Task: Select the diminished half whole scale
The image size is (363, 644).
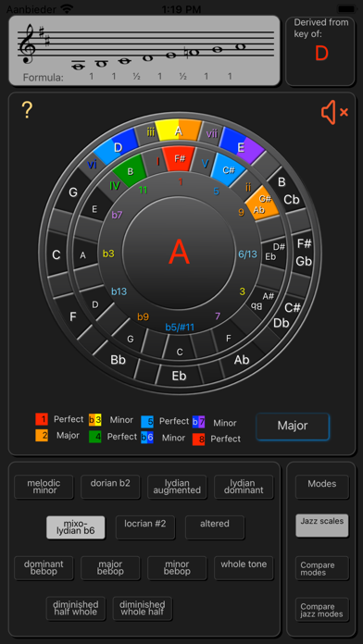Action: pyautogui.click(x=76, y=608)
